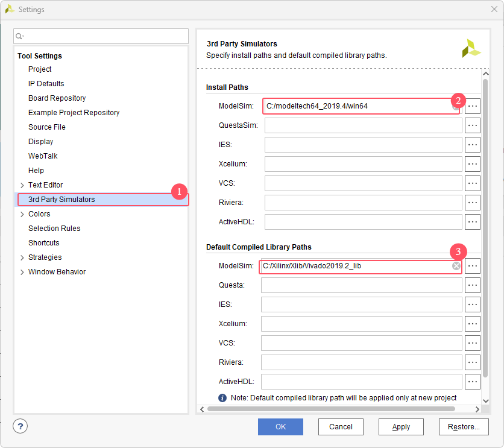Browse for IES install path
Viewport: 504px width, 448px height.
[x=472, y=145]
